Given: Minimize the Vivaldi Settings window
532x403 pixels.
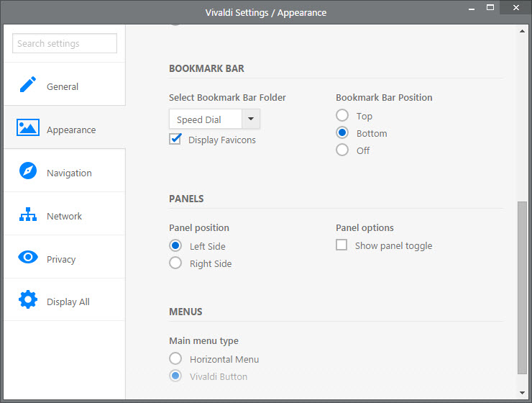Looking at the screenshot, I should tap(472, 8).
